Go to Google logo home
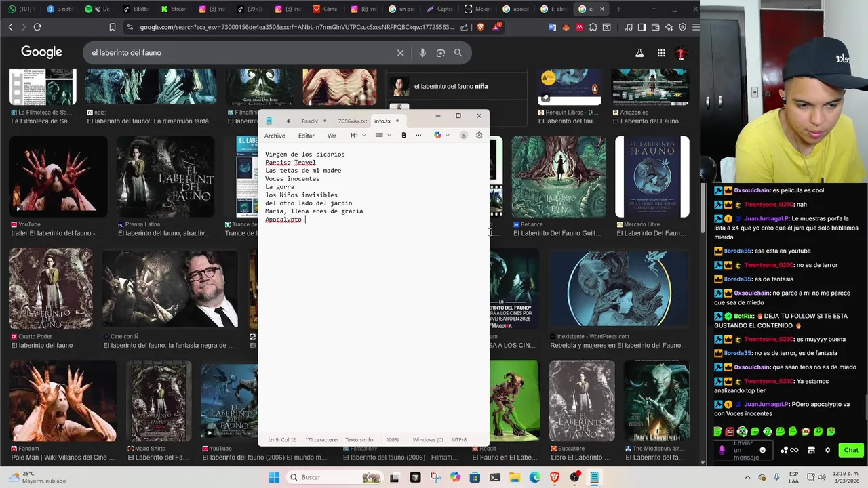Image resolution: width=868 pixels, height=488 pixels. [41, 52]
